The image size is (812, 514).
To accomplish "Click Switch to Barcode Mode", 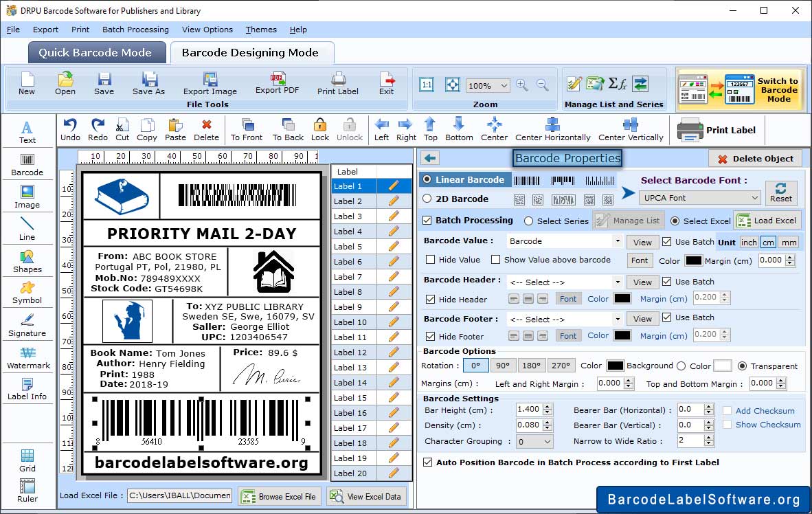I will click(x=741, y=89).
